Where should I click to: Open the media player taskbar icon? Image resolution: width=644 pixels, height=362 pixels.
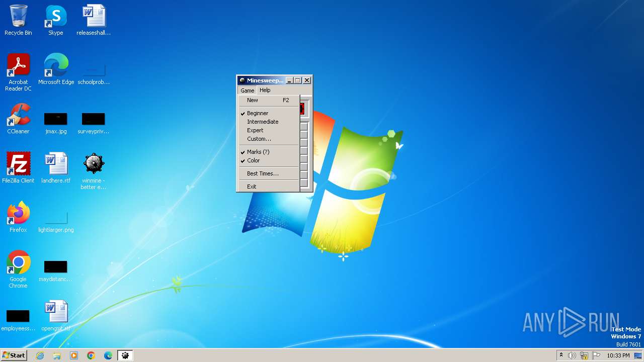74,355
